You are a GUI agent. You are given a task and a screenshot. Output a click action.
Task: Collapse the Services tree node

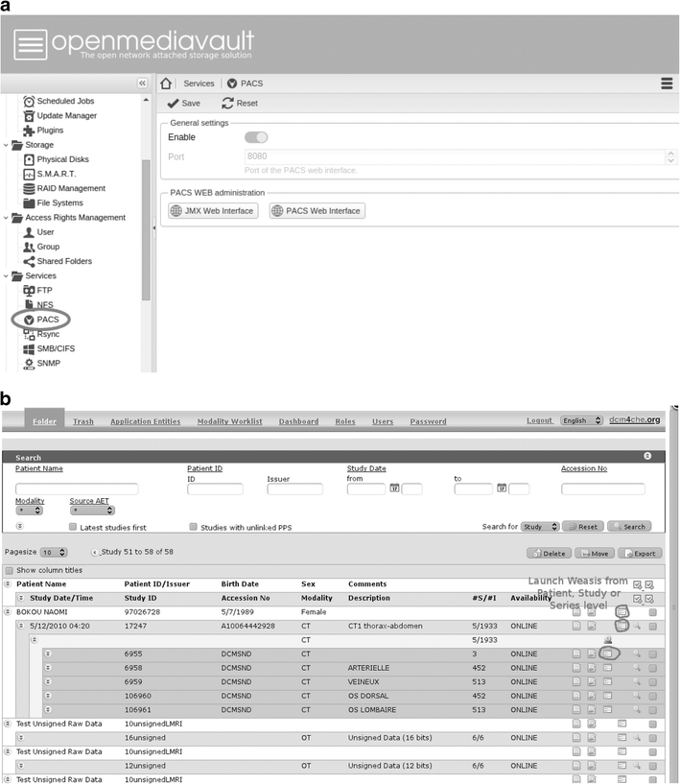click(x=6, y=276)
